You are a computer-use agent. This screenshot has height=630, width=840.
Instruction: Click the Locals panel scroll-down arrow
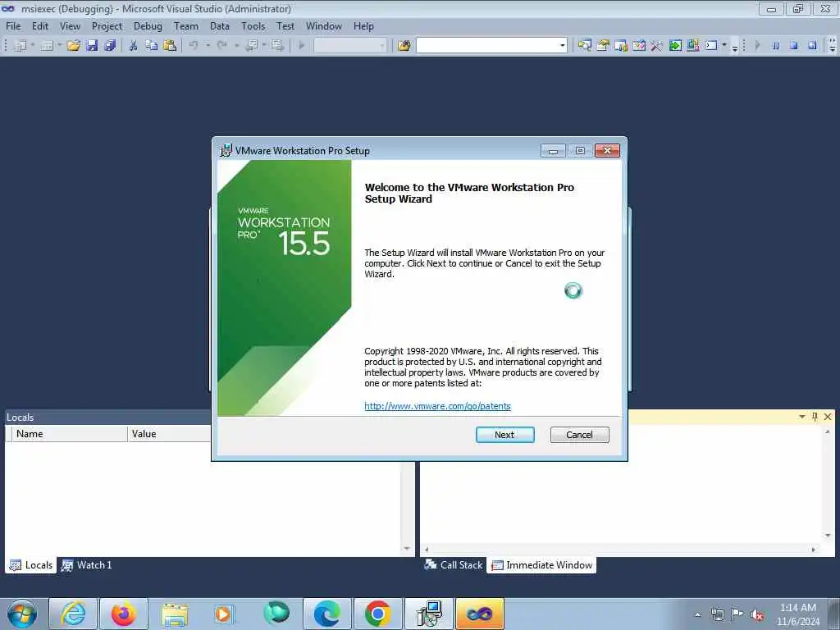tap(407, 549)
